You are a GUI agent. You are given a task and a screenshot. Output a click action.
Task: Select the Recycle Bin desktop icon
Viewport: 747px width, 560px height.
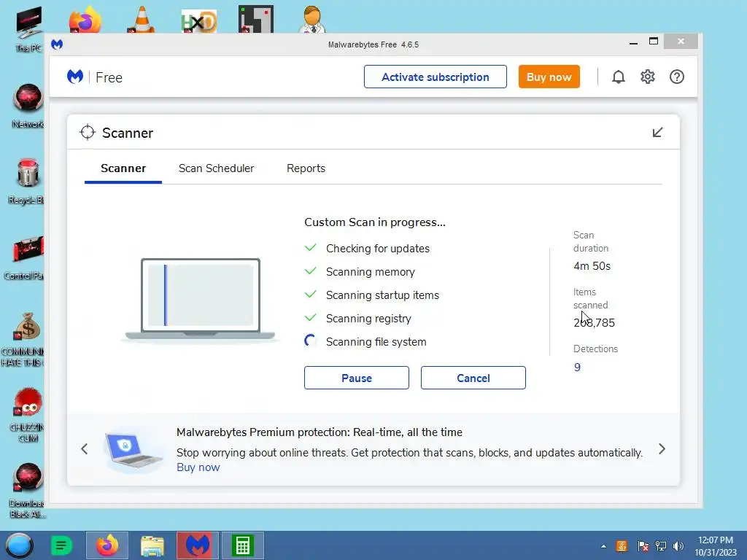tap(27, 182)
